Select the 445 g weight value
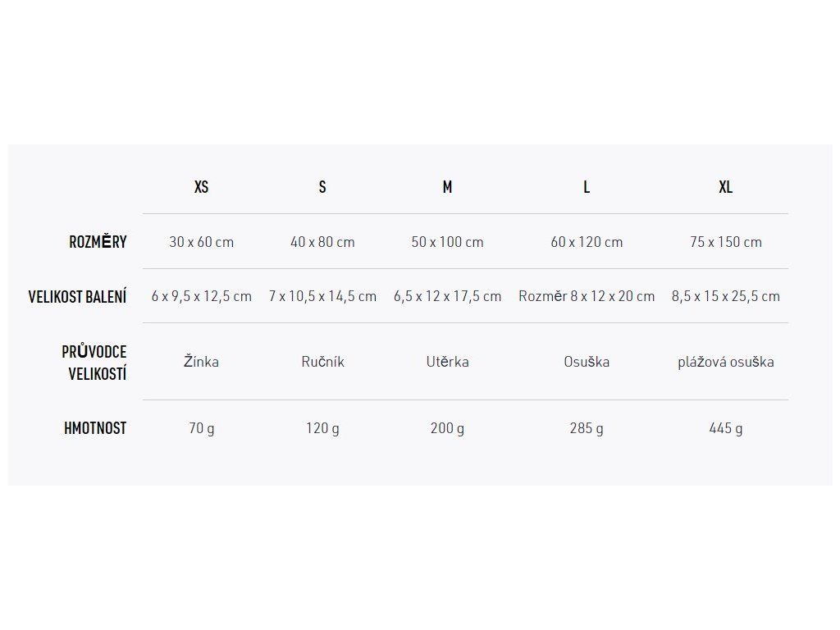Screen dimensions: 840x630 726,428
